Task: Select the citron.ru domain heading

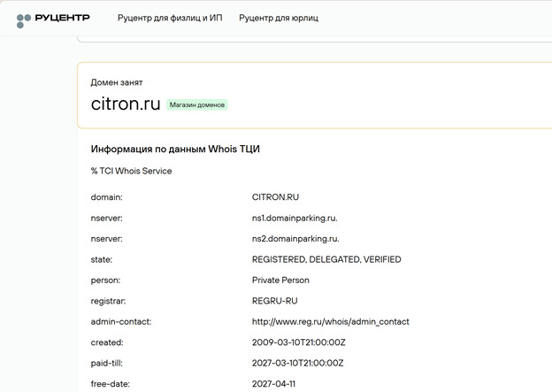Action: click(126, 104)
